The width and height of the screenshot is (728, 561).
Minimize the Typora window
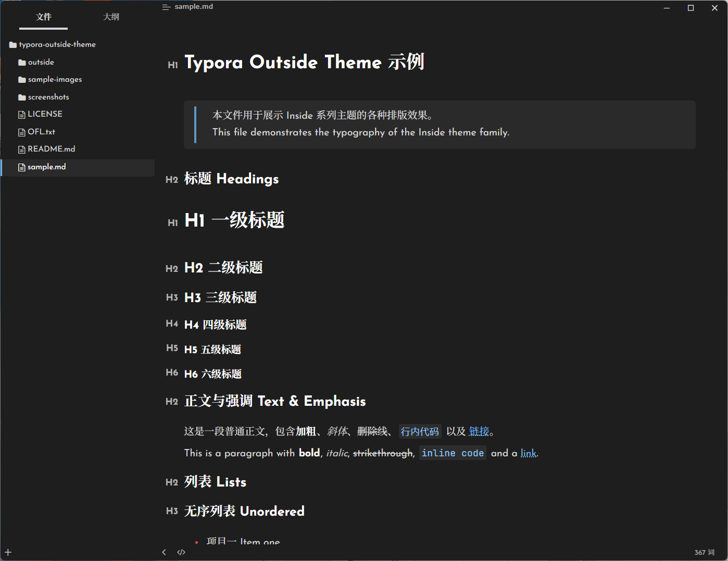click(x=667, y=8)
